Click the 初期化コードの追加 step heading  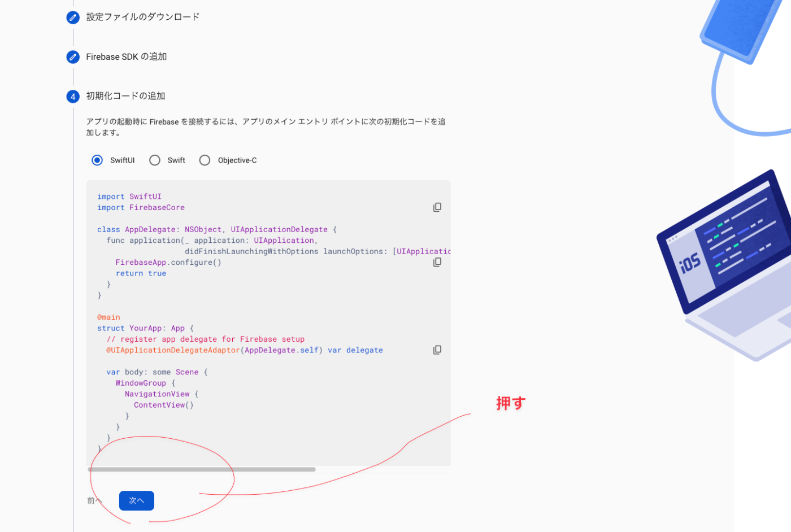pyautogui.click(x=125, y=96)
